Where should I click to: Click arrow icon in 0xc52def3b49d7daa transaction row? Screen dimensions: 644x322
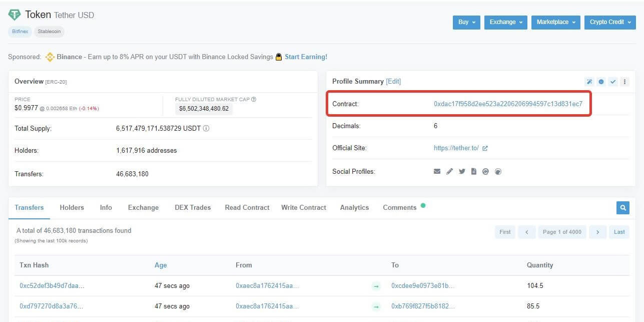click(x=376, y=286)
